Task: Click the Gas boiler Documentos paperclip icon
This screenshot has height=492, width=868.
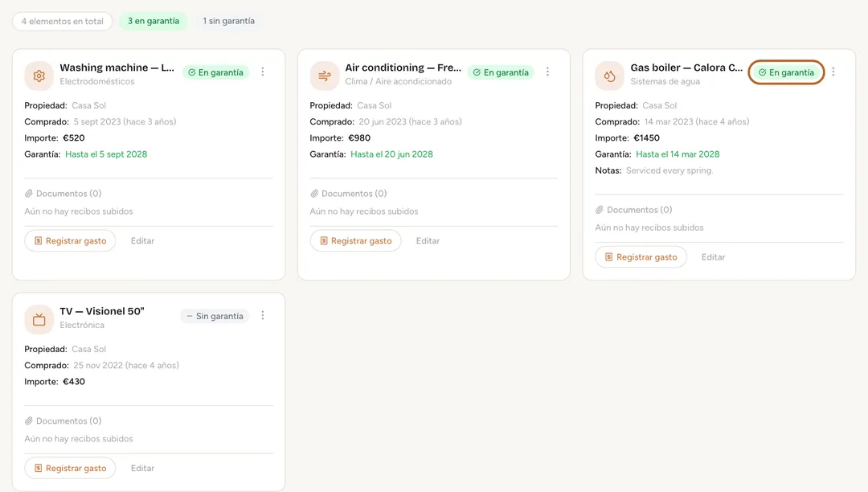Action: (x=599, y=210)
